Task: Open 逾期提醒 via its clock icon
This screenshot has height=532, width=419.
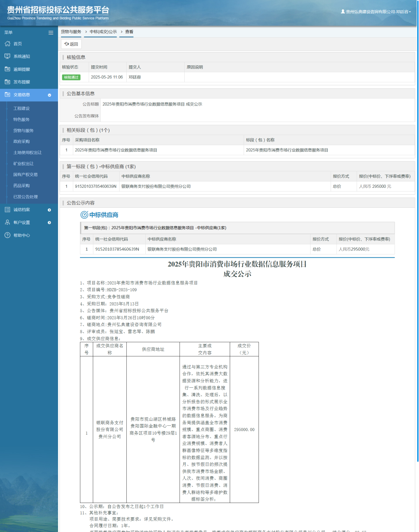Action: pyautogui.click(x=7, y=69)
